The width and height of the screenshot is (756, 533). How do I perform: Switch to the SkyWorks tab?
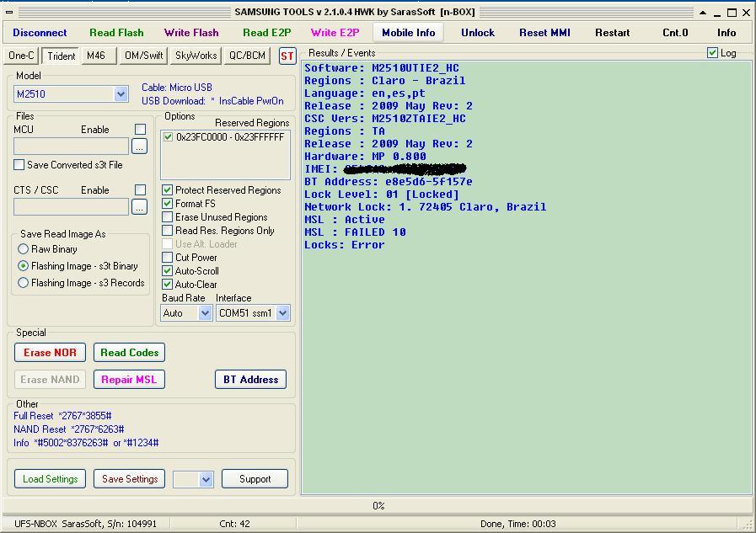pyautogui.click(x=196, y=56)
